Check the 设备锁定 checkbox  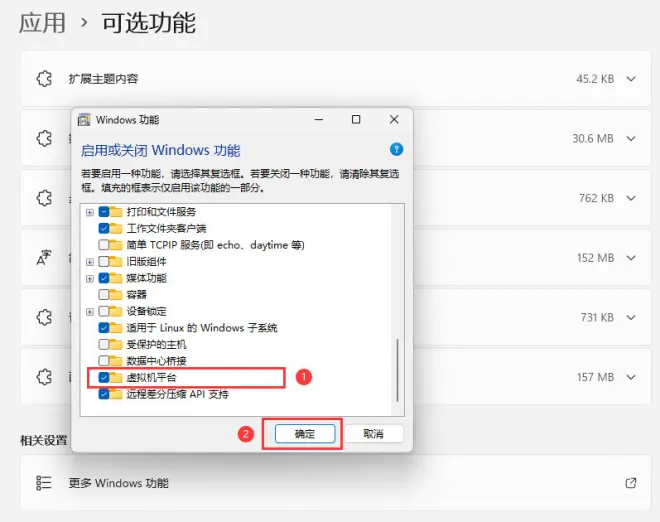(104, 311)
